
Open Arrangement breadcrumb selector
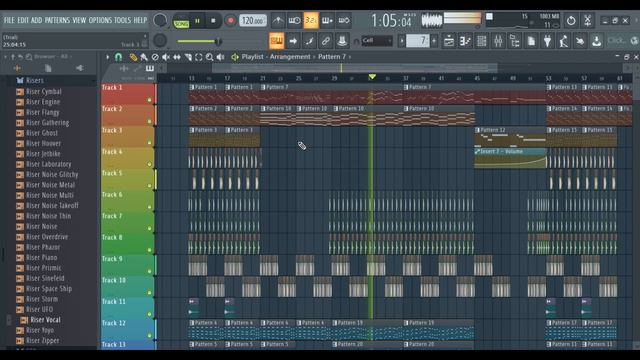point(290,57)
